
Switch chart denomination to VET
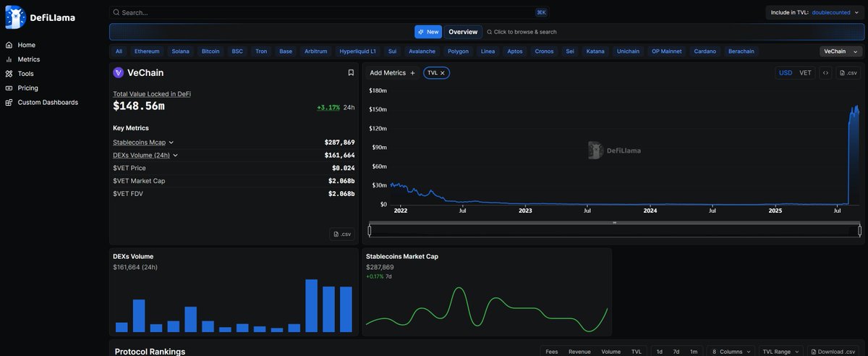click(805, 73)
